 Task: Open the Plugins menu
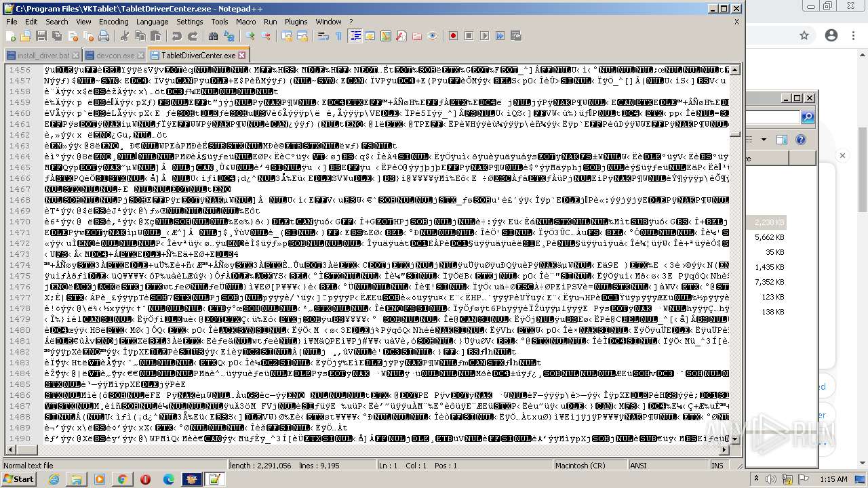296,22
